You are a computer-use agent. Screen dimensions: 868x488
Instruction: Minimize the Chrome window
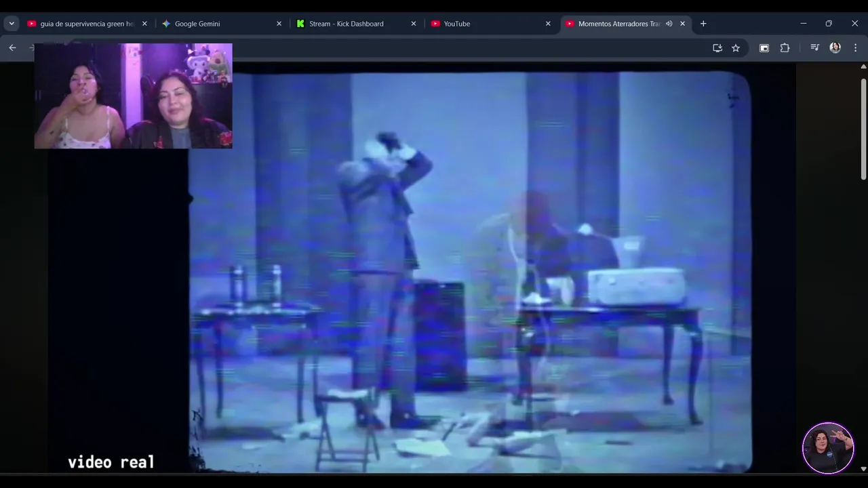tap(804, 24)
